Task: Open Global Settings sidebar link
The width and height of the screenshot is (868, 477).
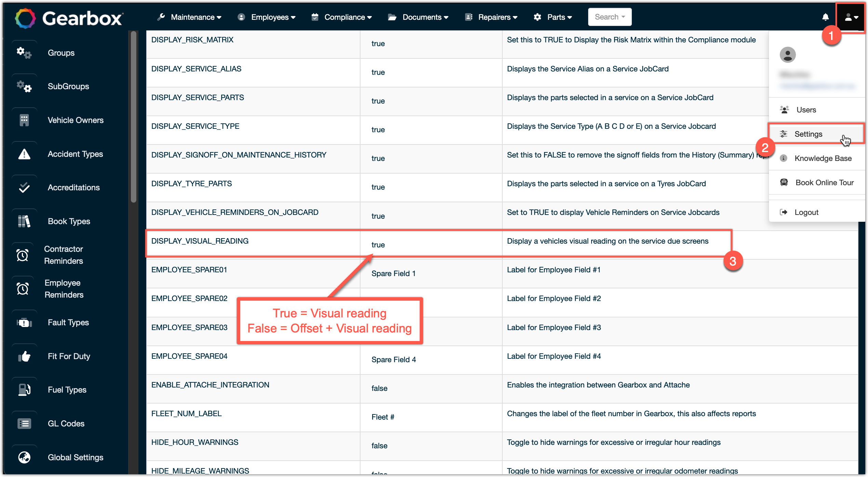Action: [76, 458]
